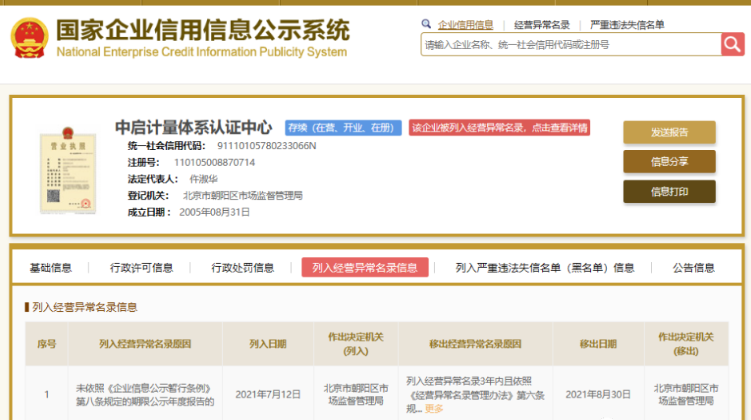Switch to the 公告信息 tab
Image resolution: width=751 pixels, height=420 pixels.
coord(694,268)
